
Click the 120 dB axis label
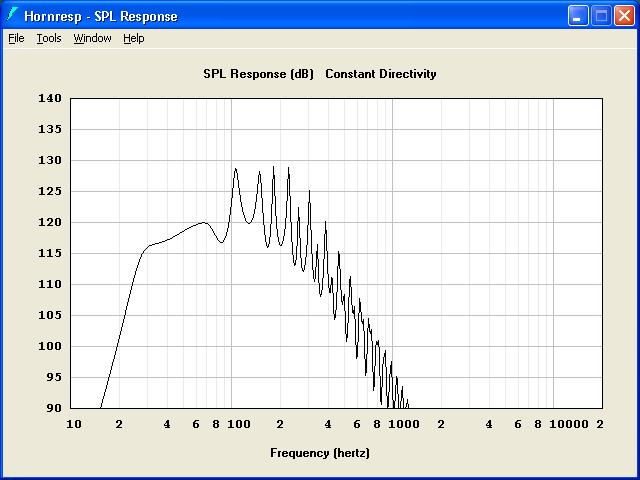(50, 222)
